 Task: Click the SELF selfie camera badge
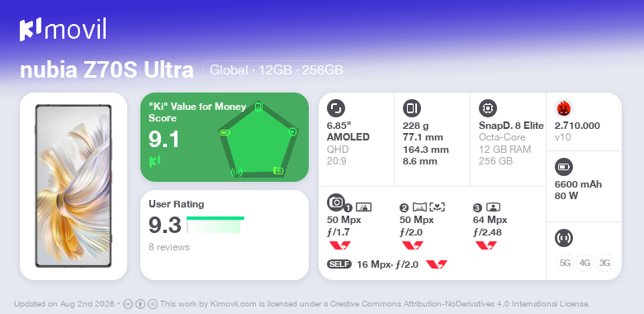[339, 264]
